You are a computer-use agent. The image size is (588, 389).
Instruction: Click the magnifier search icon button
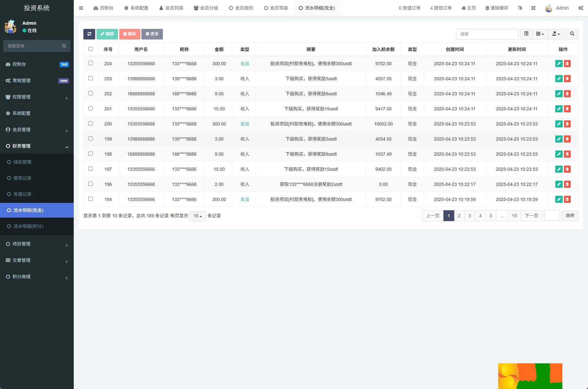[572, 34]
